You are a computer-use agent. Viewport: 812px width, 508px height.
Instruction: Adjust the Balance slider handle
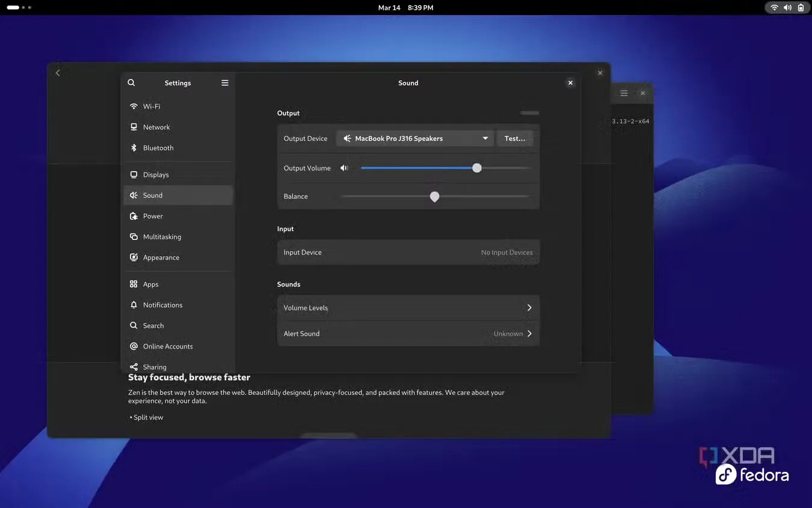click(435, 196)
